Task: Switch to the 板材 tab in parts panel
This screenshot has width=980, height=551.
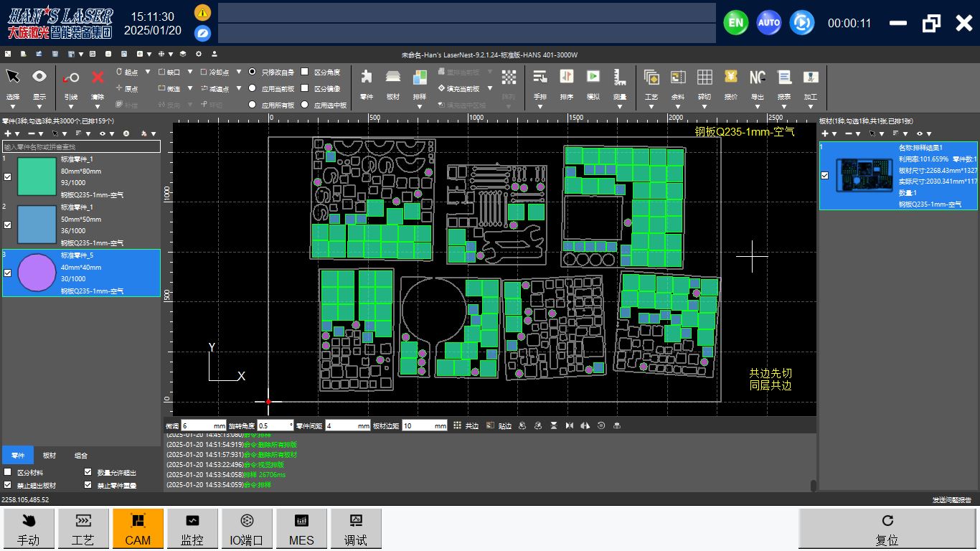Action: (x=50, y=456)
